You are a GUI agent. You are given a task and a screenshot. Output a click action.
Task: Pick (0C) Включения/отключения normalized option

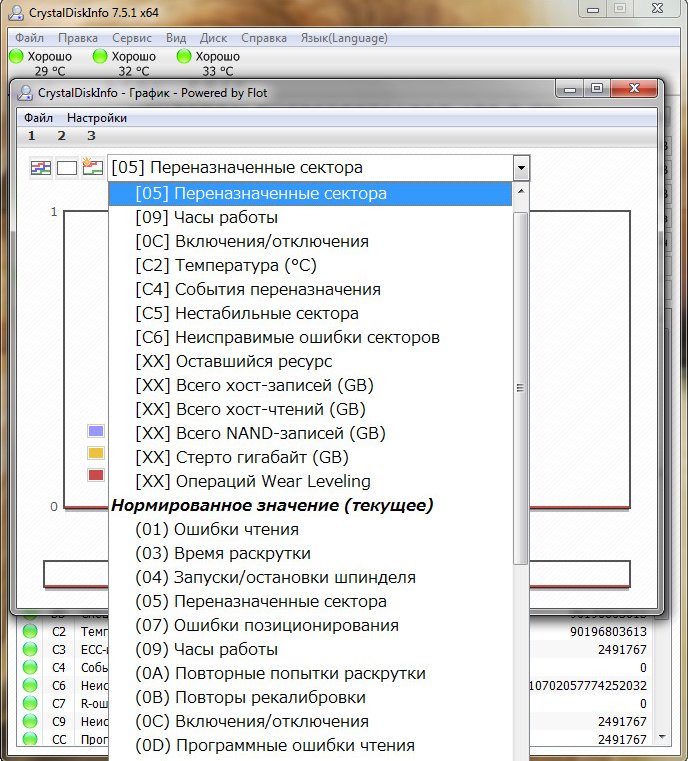[311, 722]
